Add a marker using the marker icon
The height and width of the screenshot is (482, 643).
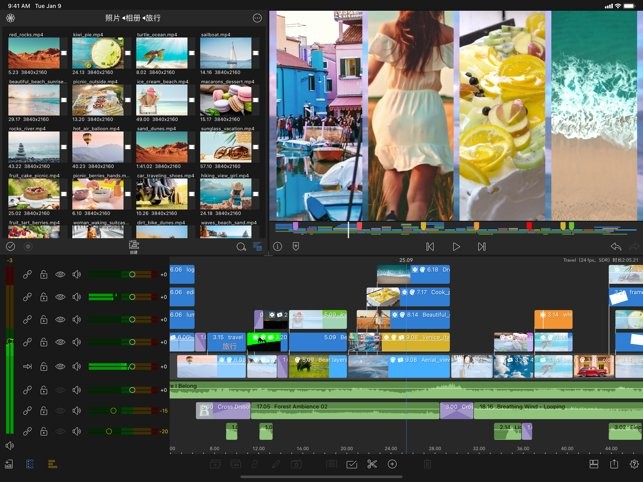click(x=296, y=246)
